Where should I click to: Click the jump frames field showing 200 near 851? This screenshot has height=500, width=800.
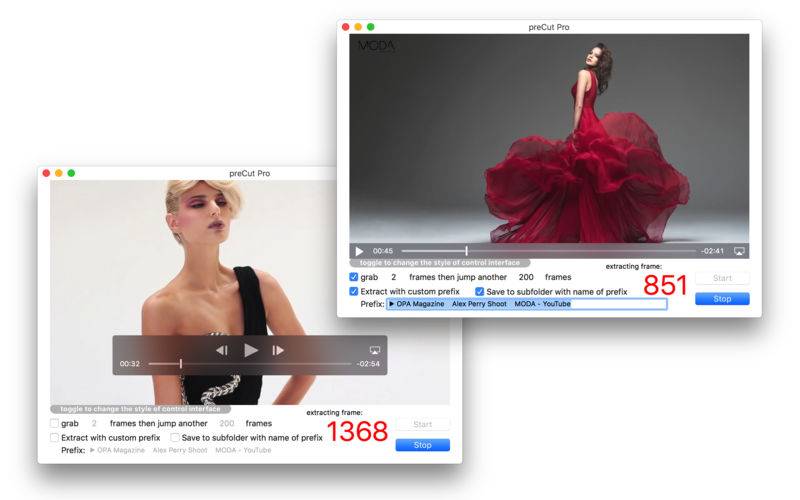[x=525, y=277]
